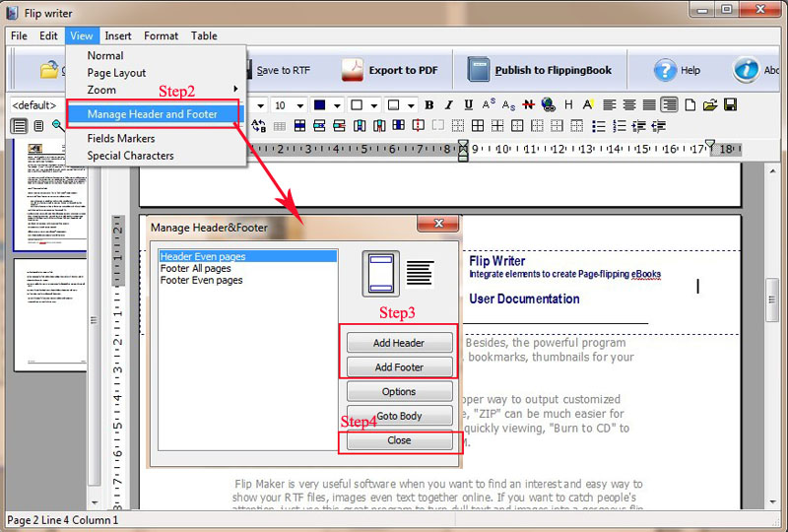Click the white box color swatch
Viewport: 788px width, 532px height.
(357, 105)
